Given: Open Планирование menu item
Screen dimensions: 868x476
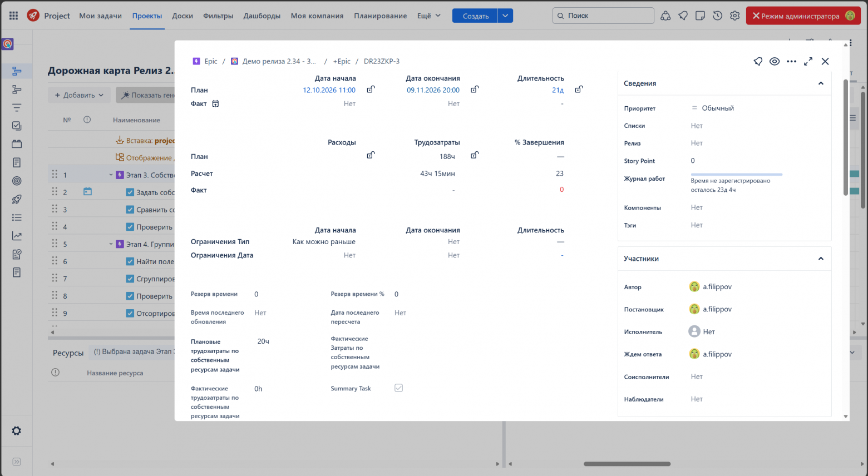Looking at the screenshot, I should click(x=381, y=16).
